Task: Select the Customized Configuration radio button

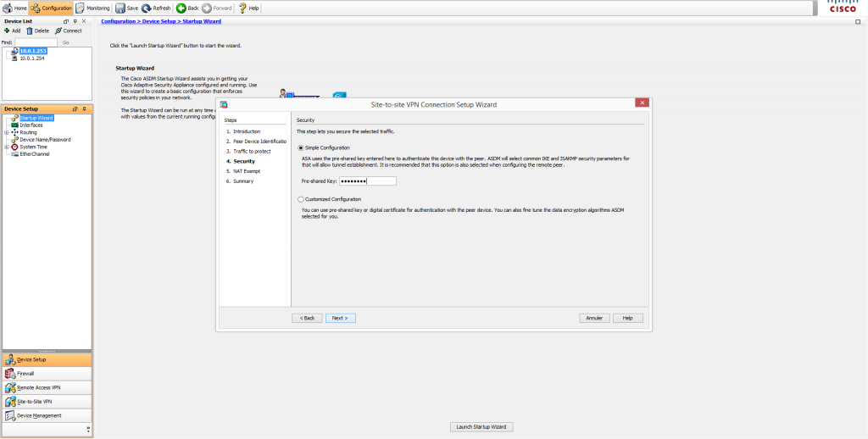Action: (x=301, y=199)
